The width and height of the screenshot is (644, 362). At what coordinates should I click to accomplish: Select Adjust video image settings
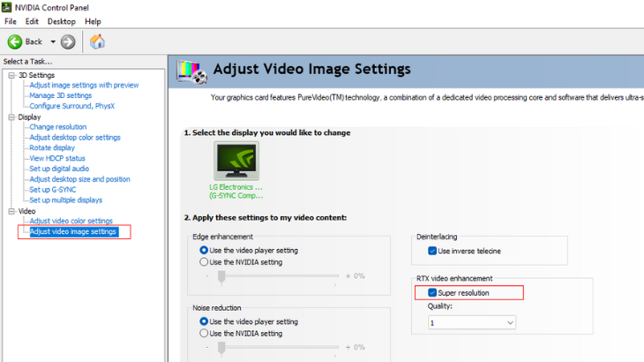[73, 231]
